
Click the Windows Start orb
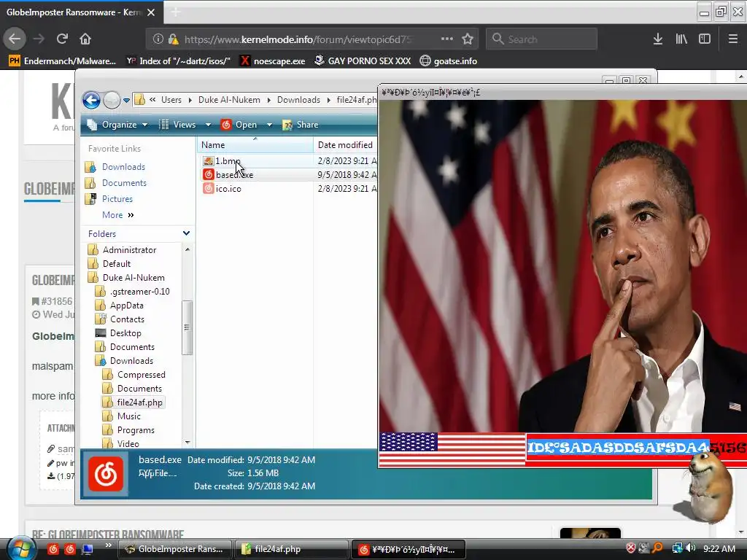[20, 548]
